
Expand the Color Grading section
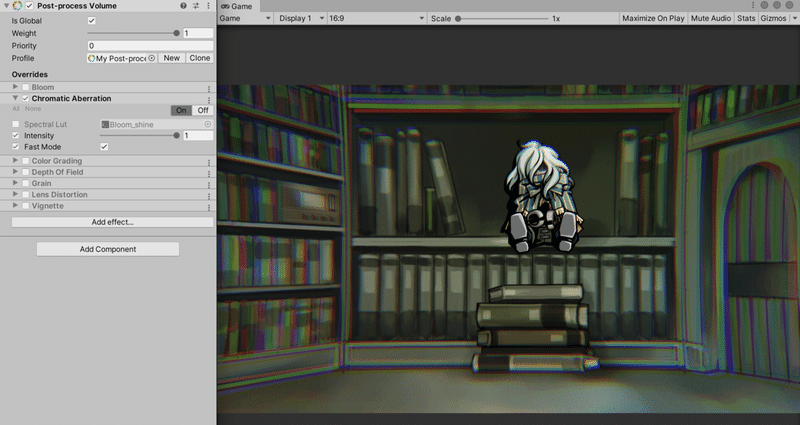[x=15, y=160]
